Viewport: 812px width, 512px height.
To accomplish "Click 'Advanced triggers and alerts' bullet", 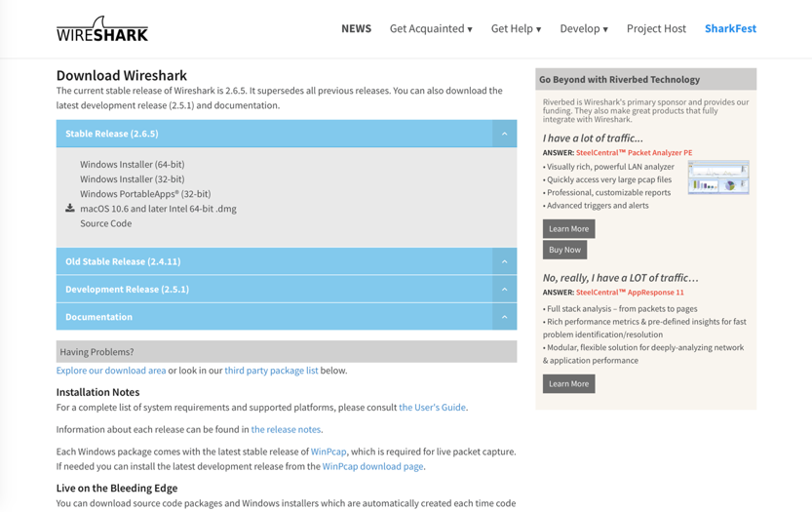I will click(x=596, y=206).
